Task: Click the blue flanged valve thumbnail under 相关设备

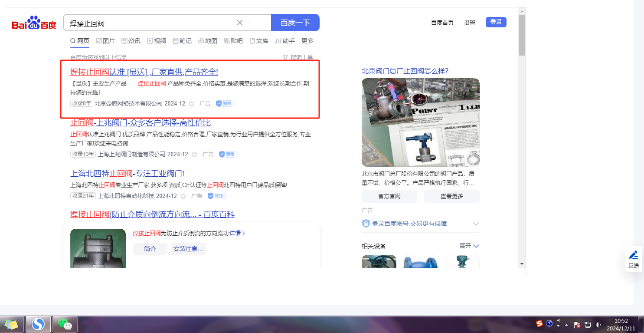Action: point(421,261)
